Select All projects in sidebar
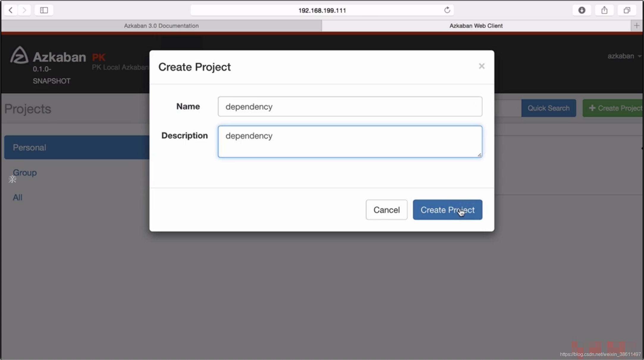This screenshot has height=360, width=644. pos(17,197)
